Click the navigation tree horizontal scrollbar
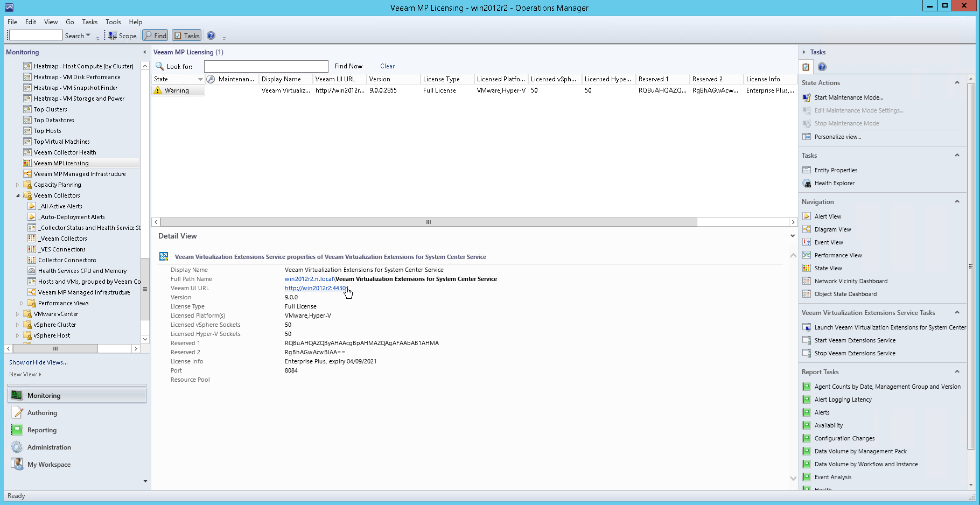Screen dimensions: 980x505 click(55, 349)
